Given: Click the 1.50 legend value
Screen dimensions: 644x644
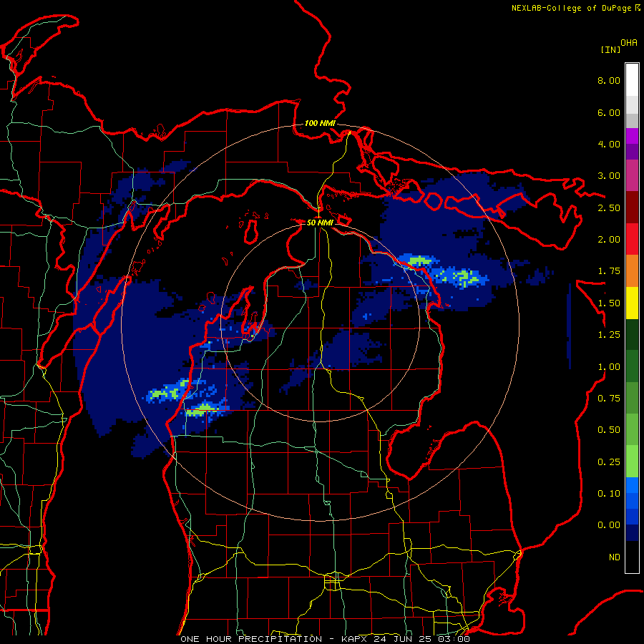Looking at the screenshot, I should click(x=609, y=303).
